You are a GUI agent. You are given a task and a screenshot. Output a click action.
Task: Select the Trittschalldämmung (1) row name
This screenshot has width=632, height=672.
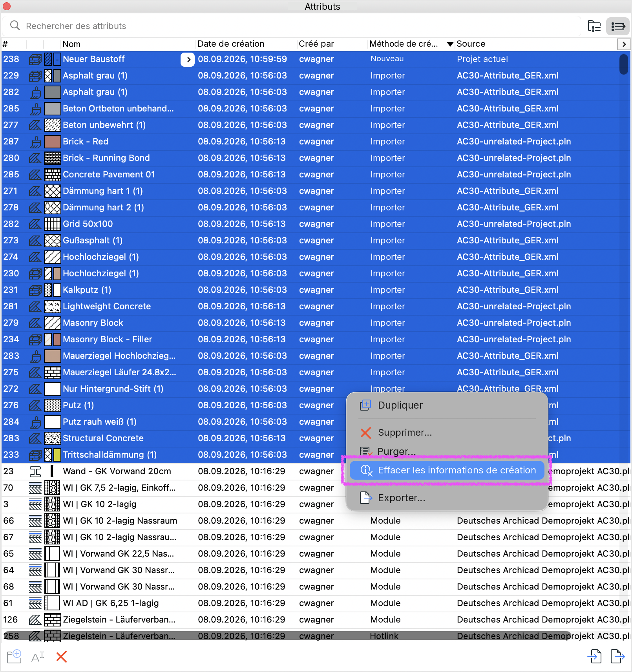click(110, 455)
